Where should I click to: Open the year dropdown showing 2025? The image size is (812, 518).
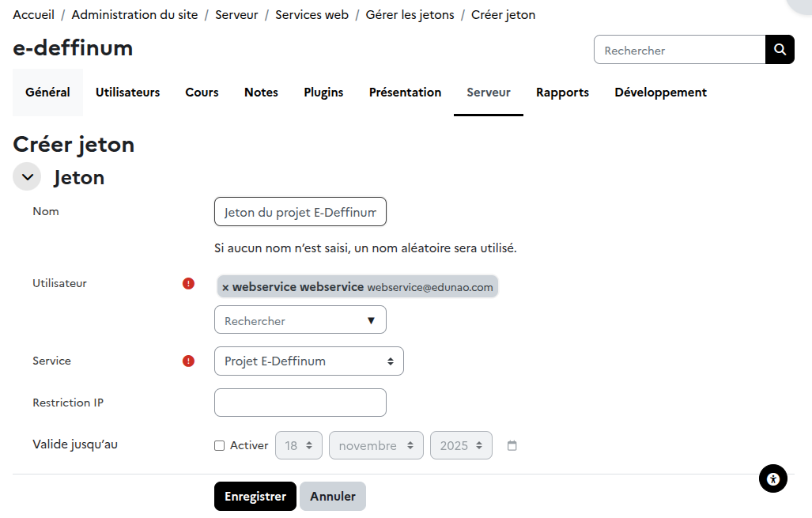click(x=461, y=445)
